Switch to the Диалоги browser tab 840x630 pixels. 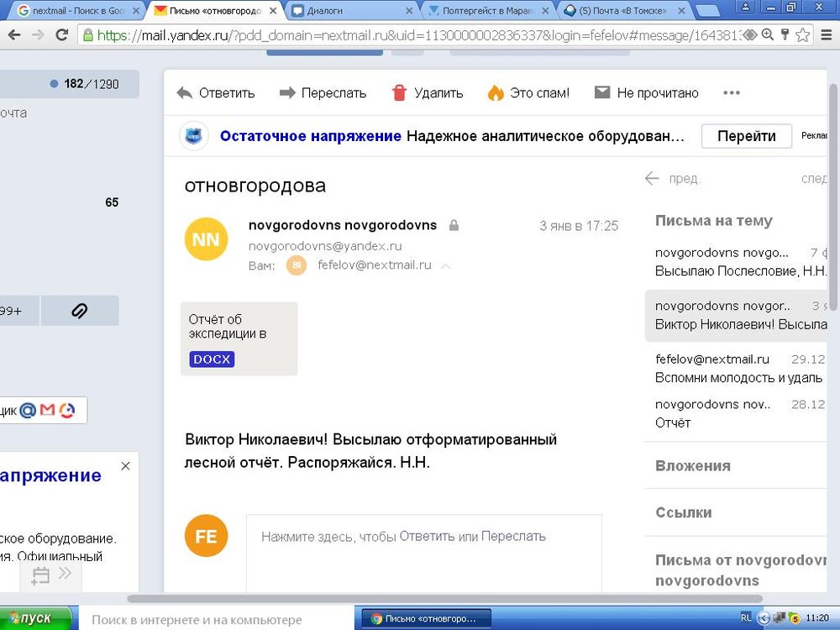coord(351,11)
